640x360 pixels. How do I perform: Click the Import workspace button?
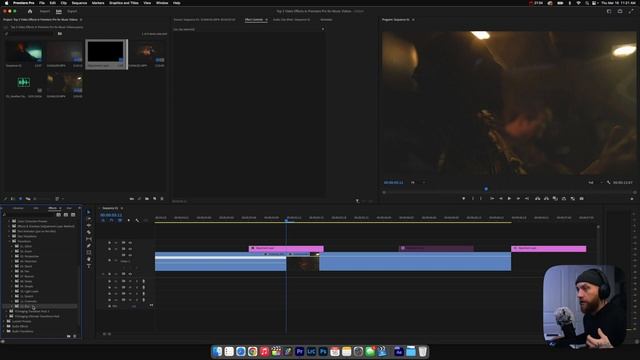coord(45,11)
